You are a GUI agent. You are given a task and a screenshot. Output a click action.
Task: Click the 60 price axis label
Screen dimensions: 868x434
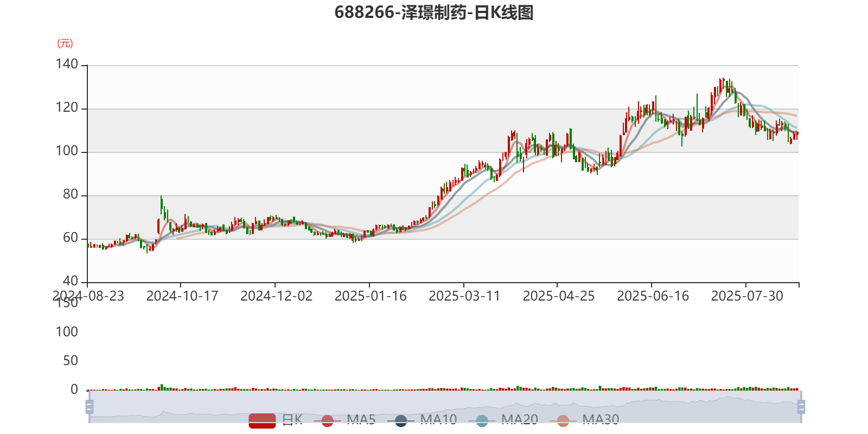71,238
